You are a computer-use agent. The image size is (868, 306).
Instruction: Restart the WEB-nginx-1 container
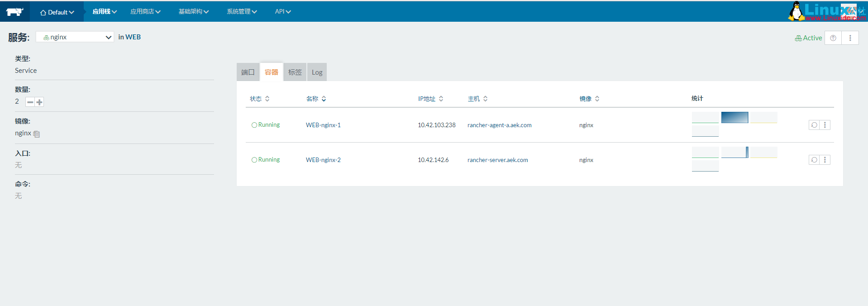pyautogui.click(x=814, y=125)
